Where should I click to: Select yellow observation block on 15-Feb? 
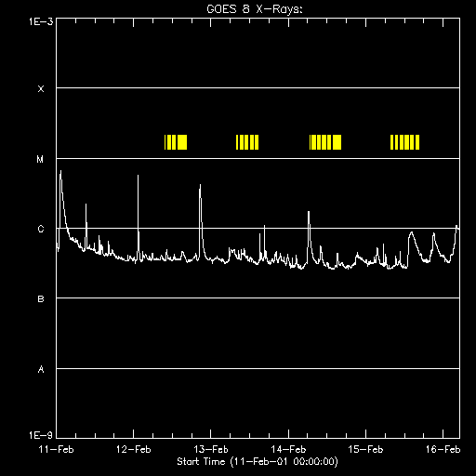(404, 142)
